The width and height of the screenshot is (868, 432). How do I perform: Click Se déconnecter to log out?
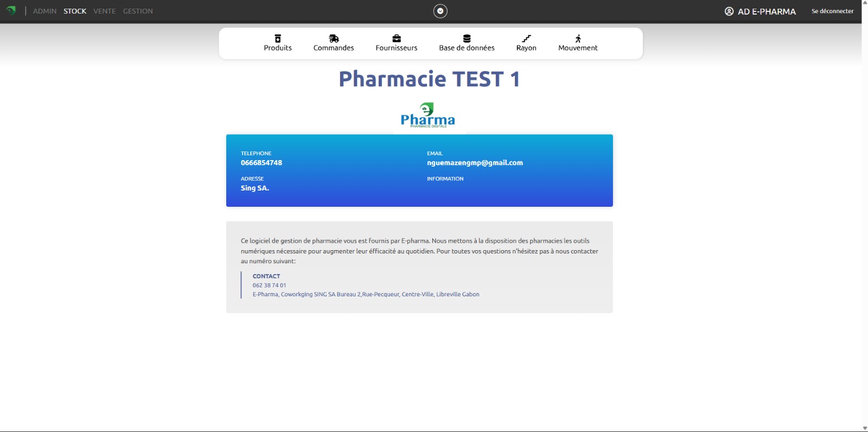[x=832, y=11]
